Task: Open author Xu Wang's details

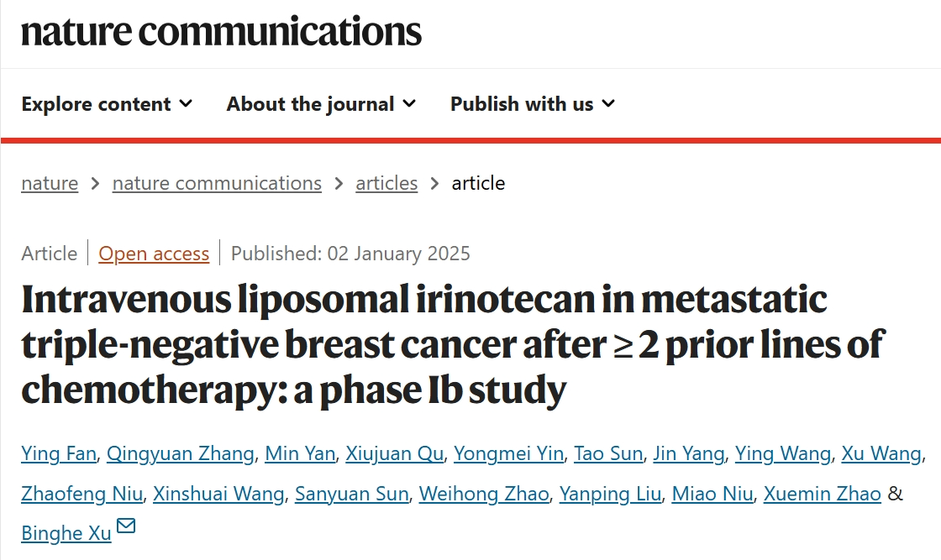Action: (881, 454)
